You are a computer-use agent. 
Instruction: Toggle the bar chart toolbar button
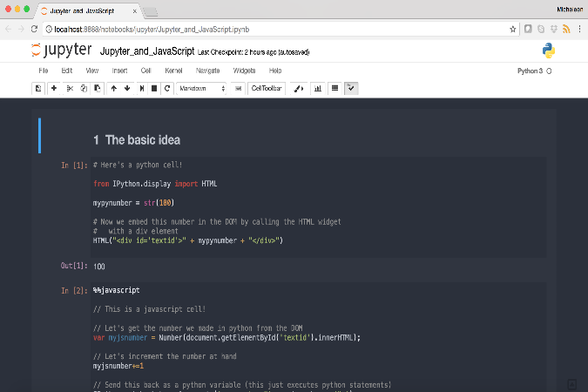(x=318, y=88)
